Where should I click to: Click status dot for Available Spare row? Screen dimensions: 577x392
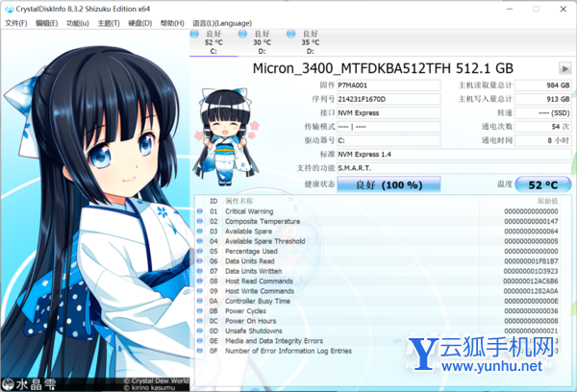pos(200,231)
